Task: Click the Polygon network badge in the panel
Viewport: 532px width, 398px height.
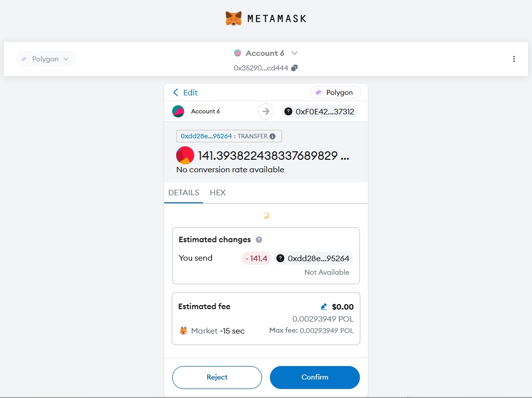Action: (x=335, y=92)
